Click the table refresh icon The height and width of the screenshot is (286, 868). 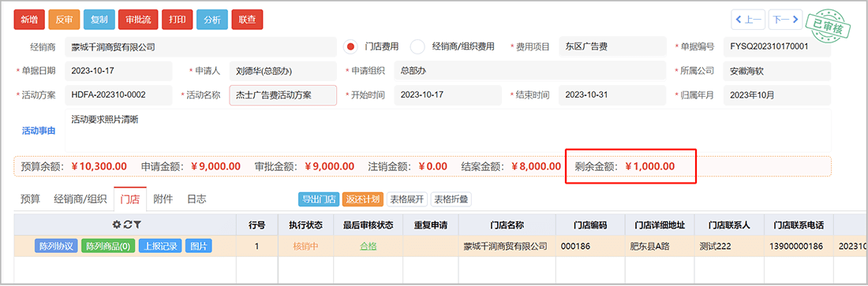pos(127,225)
